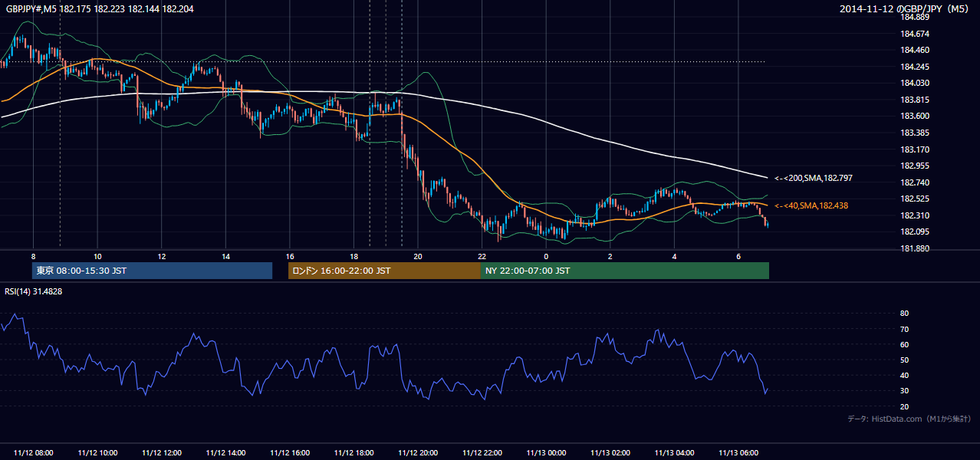Click price axis label 182.740
This screenshot has height=460, width=980.
(x=914, y=182)
